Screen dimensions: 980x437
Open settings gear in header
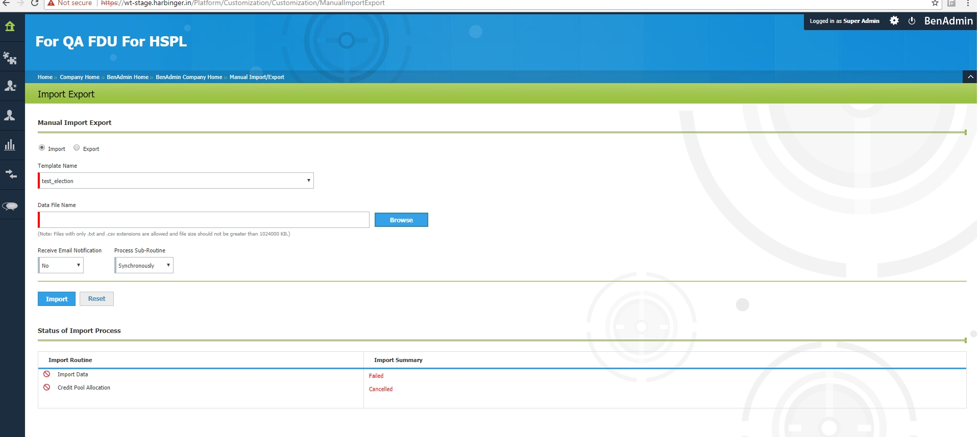point(894,20)
